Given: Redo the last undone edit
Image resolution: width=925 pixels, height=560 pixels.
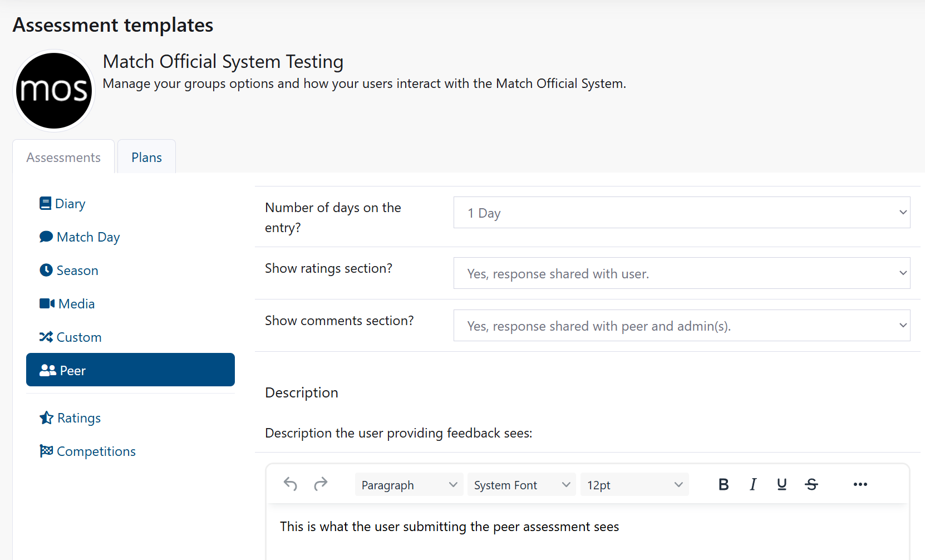Looking at the screenshot, I should tap(321, 484).
